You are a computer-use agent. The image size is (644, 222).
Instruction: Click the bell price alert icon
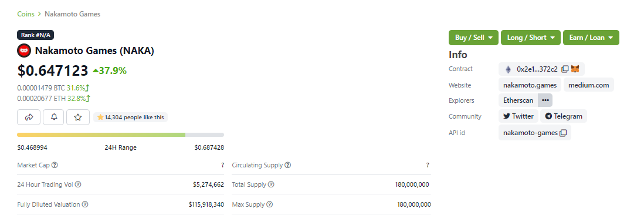(54, 117)
